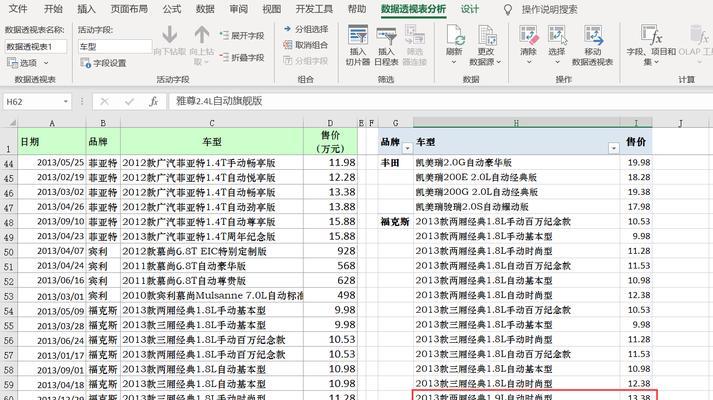Click the lightbulb Tell Me search icon

[508, 10]
